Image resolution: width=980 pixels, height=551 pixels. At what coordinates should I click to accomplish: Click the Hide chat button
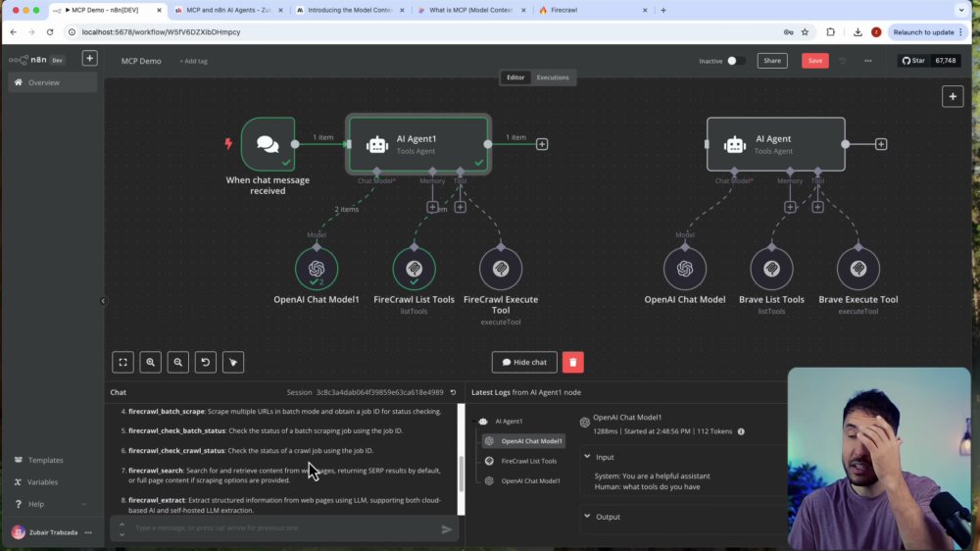[524, 362]
